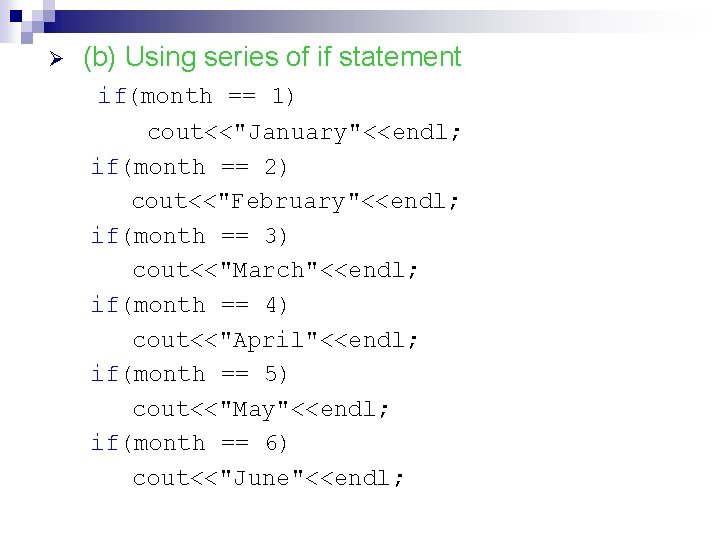
Task: Click the heading "(b) Using series of if statement"
Action: pyautogui.click(x=272, y=58)
